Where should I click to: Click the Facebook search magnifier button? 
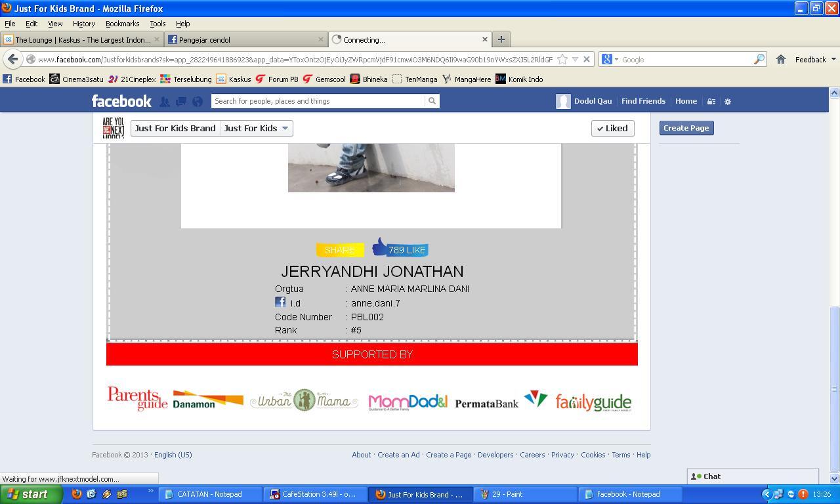pyautogui.click(x=432, y=101)
